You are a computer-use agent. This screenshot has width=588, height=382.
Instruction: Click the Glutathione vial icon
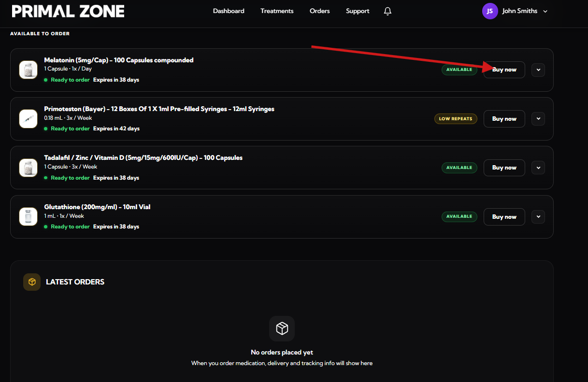point(28,216)
